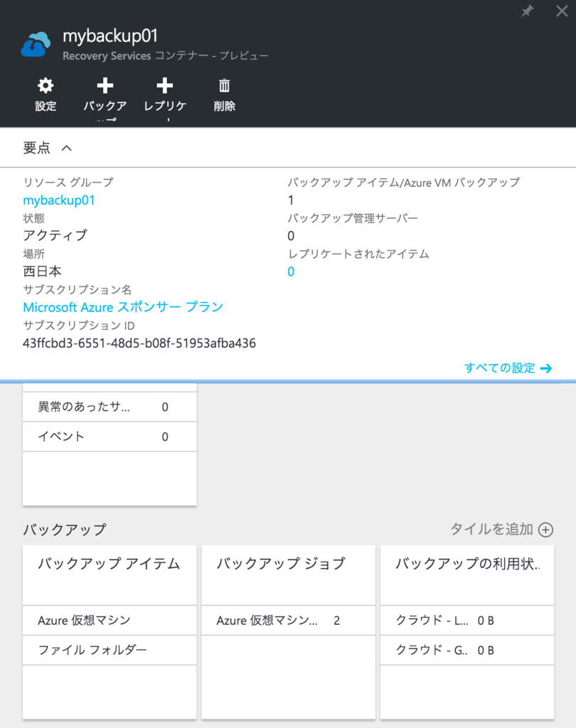Click the mybackup01 blade title
576x728 pixels.
pos(110,36)
